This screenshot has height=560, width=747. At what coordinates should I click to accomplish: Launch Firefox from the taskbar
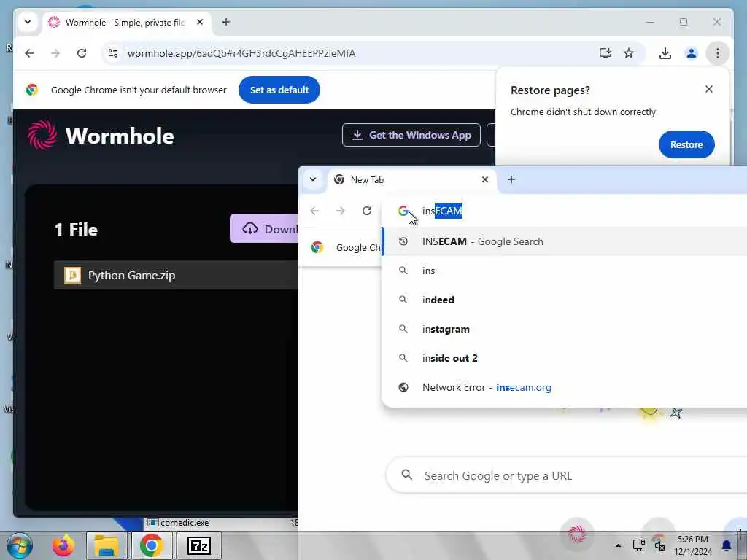[63, 545]
